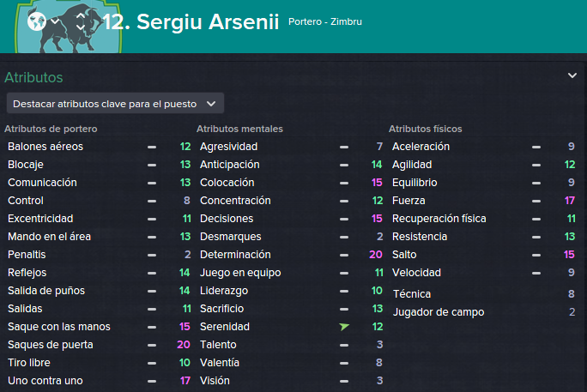The width and height of the screenshot is (587, 392).
Task: Click the Zimbru bull club badge
Action: pyautogui.click(x=70, y=27)
